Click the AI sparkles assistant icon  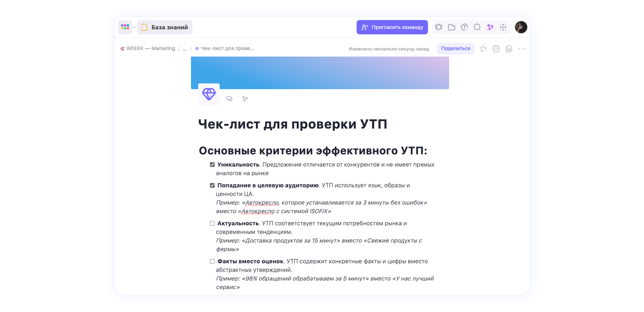490,27
